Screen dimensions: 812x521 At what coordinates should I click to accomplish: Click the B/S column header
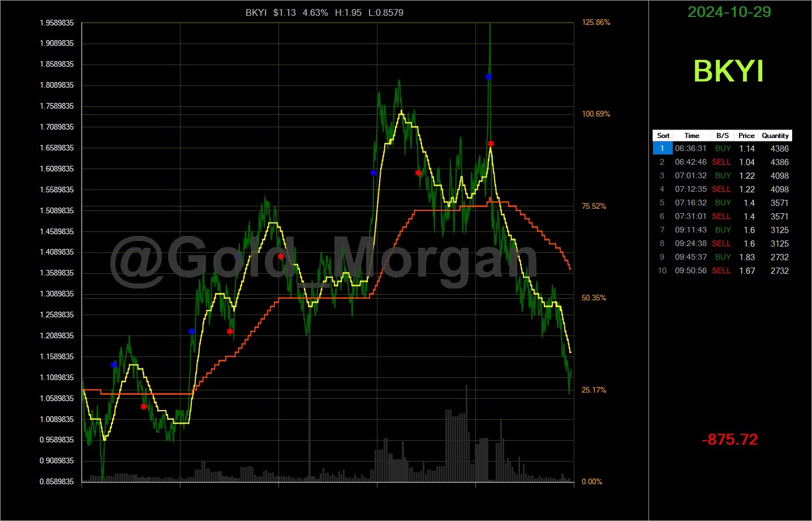[723, 136]
